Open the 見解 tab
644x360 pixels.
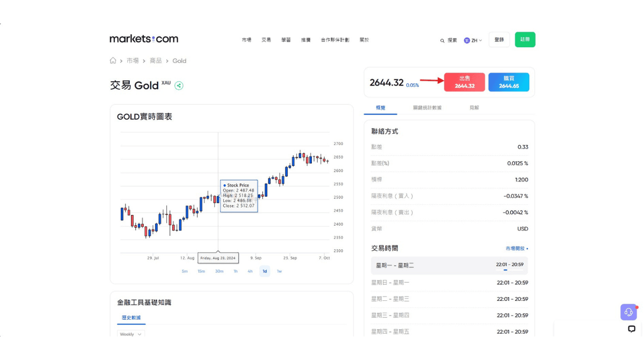pos(474,107)
